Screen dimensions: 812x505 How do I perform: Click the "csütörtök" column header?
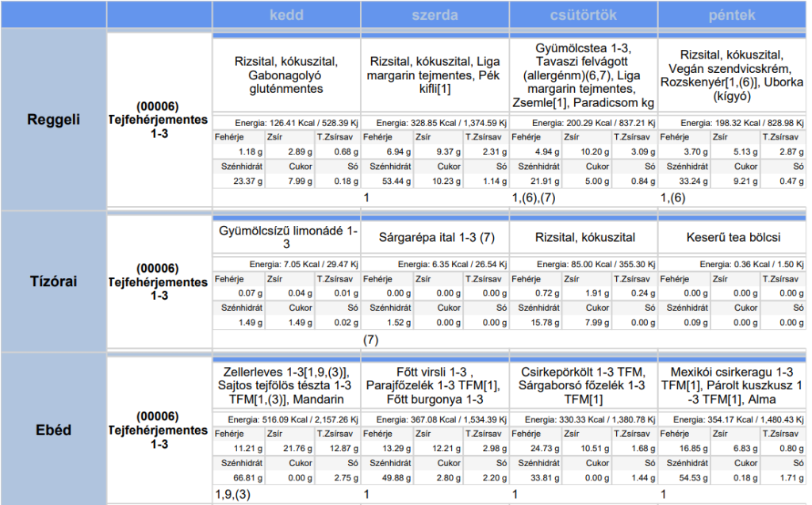[x=583, y=15]
